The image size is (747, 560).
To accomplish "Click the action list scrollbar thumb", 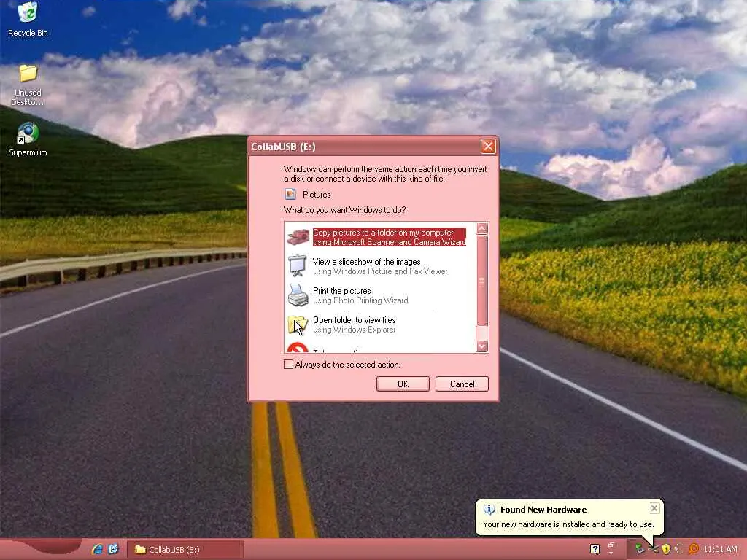I will (x=481, y=281).
